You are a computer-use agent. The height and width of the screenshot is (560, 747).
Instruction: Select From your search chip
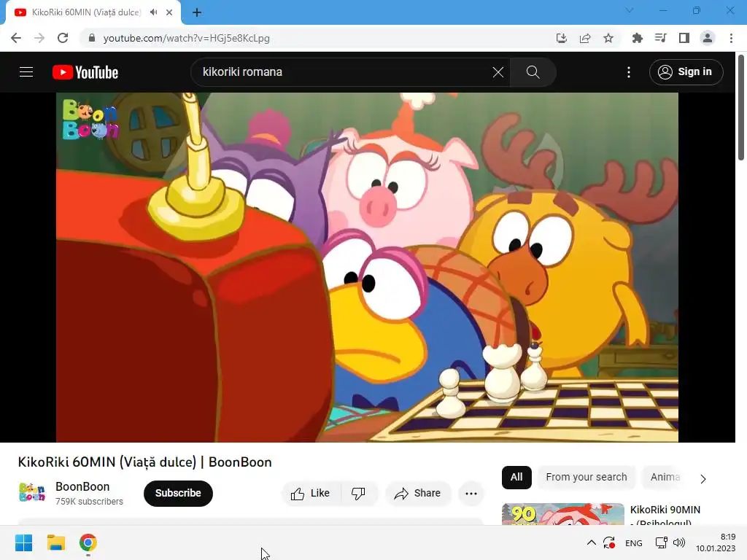point(587,477)
